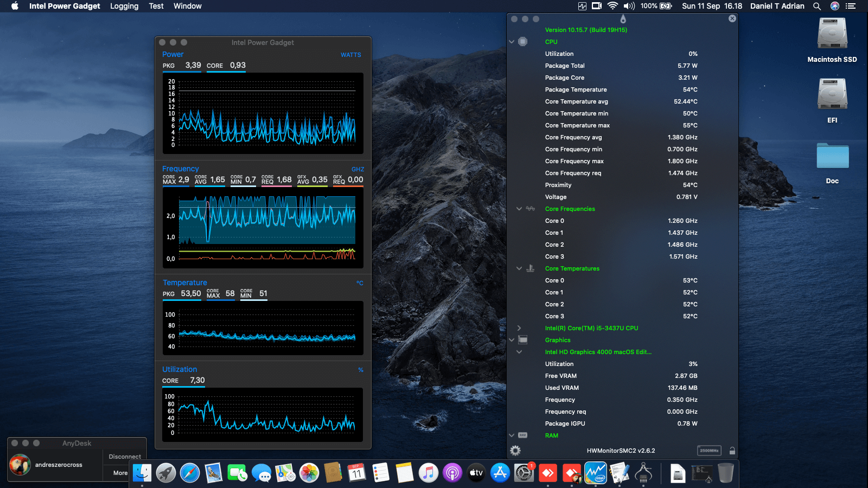Open the Logging menu

coord(124,6)
